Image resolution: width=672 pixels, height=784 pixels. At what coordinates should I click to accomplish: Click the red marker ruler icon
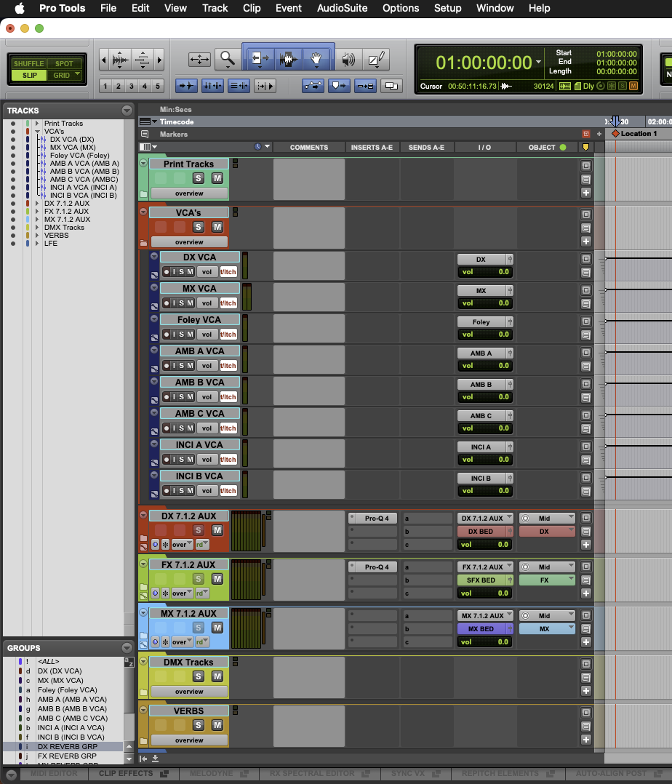586,134
